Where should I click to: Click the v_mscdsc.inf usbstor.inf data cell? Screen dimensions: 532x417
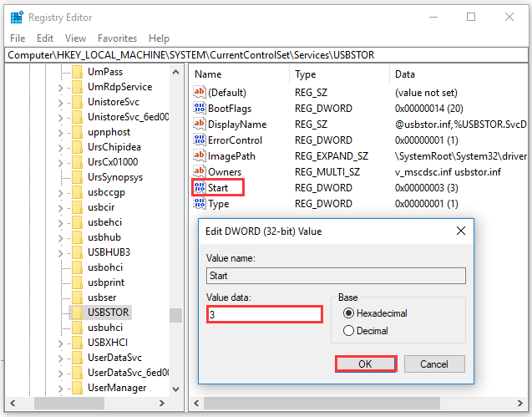[x=448, y=172]
